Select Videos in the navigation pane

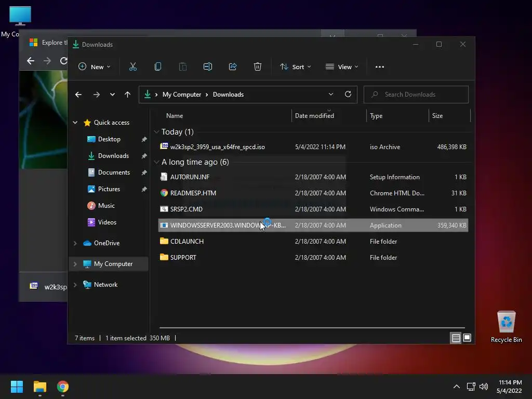[107, 222]
